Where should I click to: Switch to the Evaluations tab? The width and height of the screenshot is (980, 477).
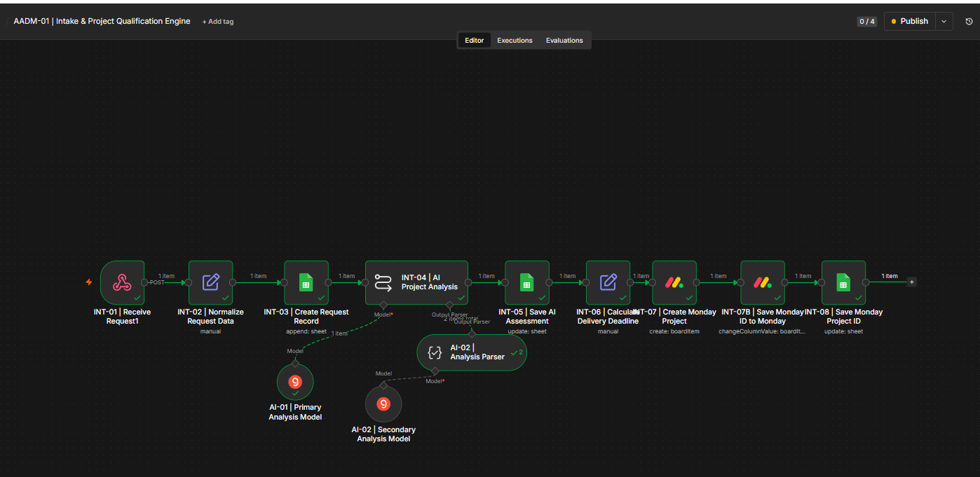click(x=564, y=41)
